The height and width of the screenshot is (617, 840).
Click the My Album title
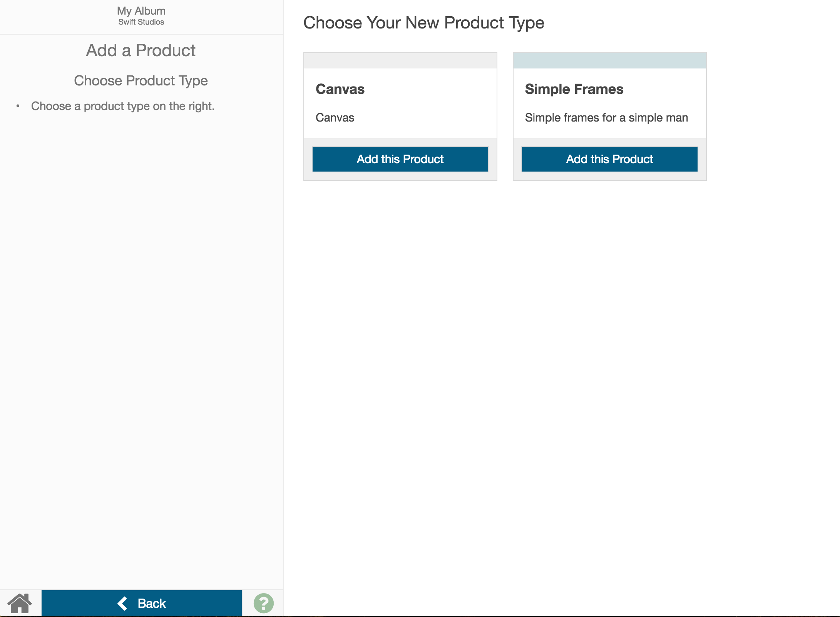point(141,11)
